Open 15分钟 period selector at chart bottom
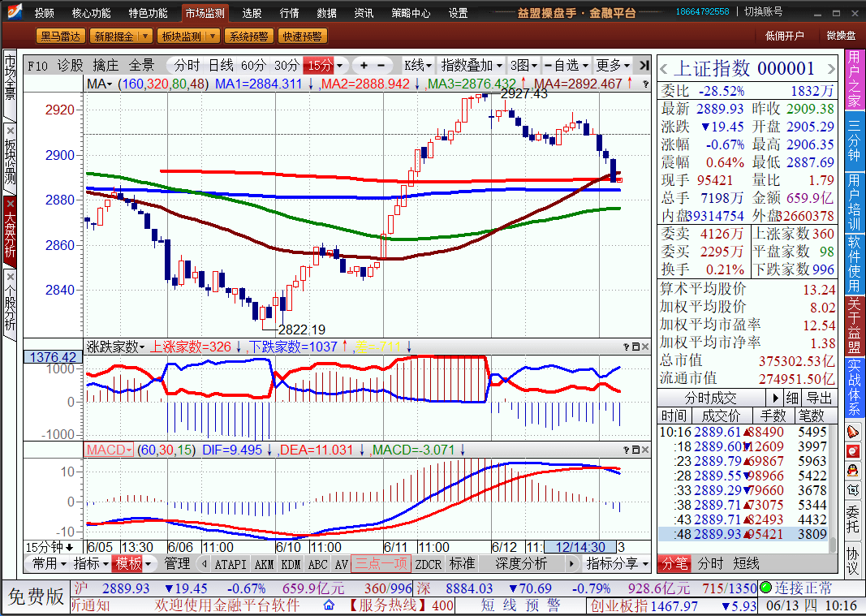Viewport: 866px width, 616px height. click(50, 548)
